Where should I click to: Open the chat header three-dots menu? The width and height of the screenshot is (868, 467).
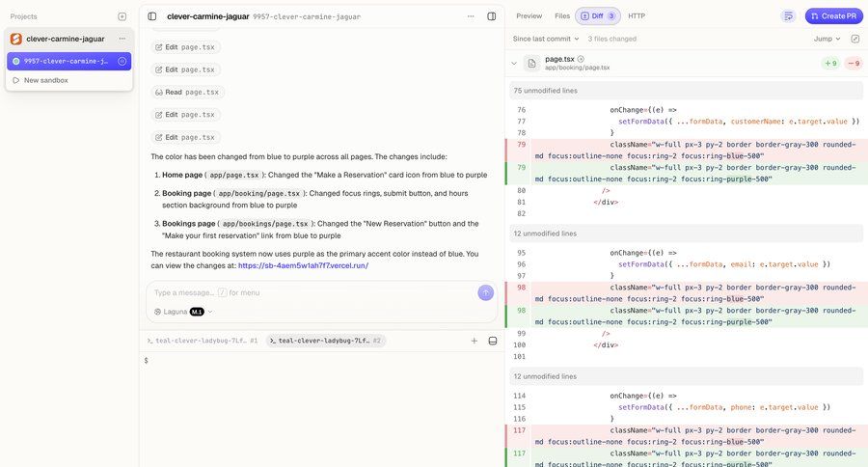point(471,16)
